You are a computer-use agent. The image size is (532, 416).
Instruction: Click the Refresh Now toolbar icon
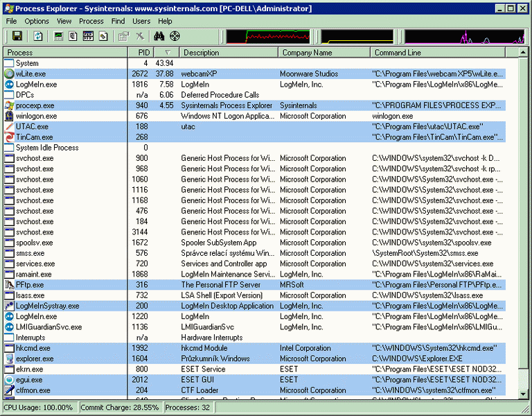(37, 36)
